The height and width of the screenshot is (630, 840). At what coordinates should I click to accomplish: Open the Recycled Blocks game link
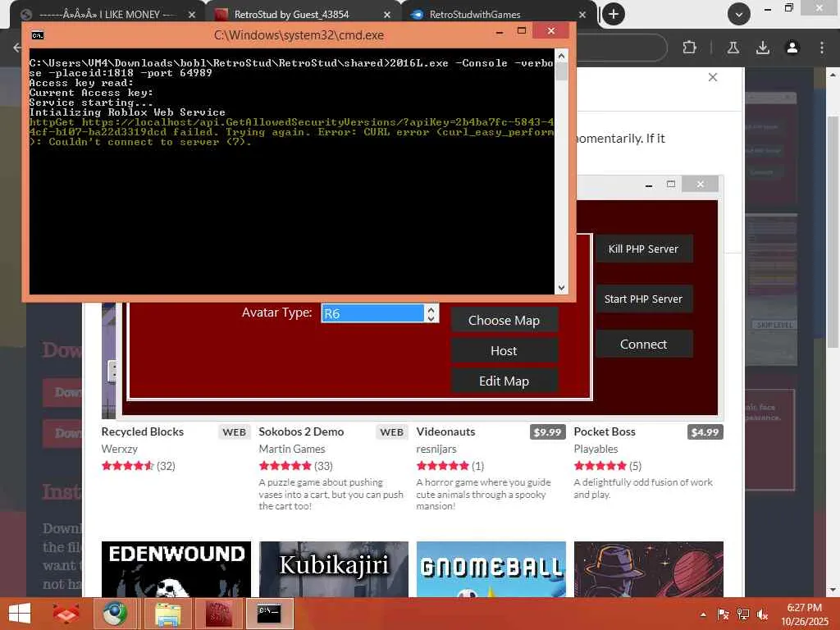pos(143,431)
